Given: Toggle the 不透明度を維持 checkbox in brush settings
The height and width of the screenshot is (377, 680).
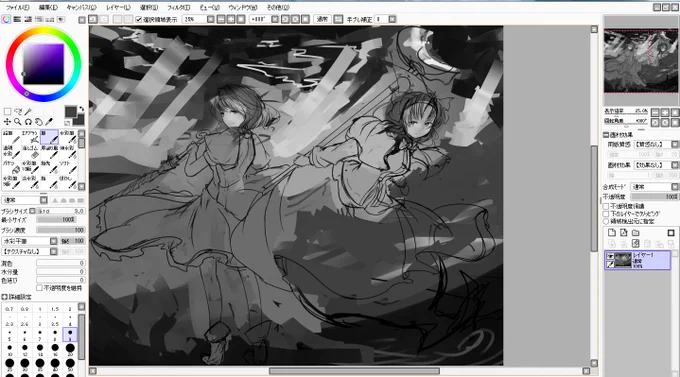Looking at the screenshot, I should [39, 288].
